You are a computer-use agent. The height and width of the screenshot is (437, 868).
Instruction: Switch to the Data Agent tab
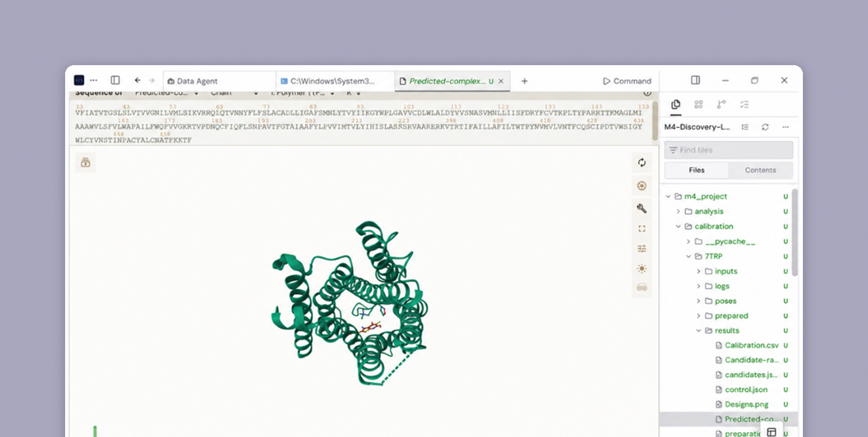point(219,81)
